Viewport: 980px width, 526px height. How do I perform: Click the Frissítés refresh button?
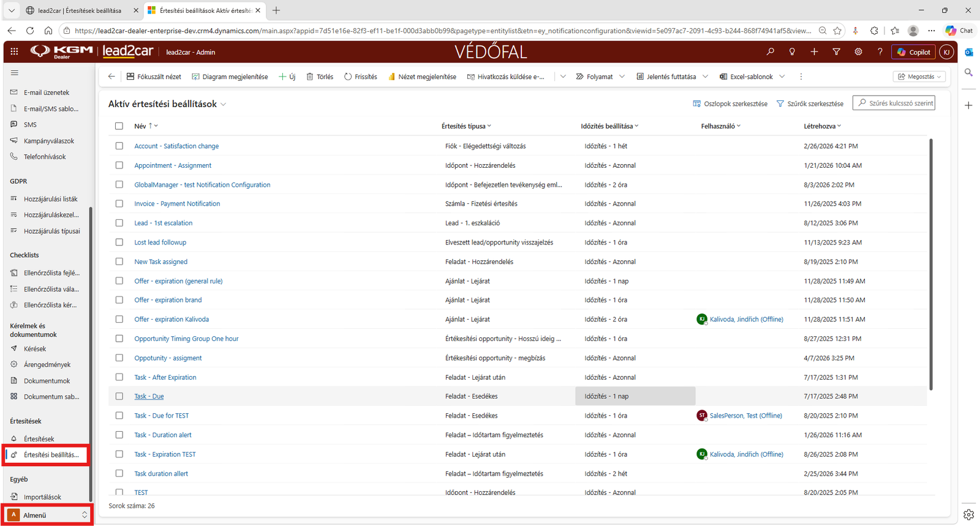pos(360,77)
